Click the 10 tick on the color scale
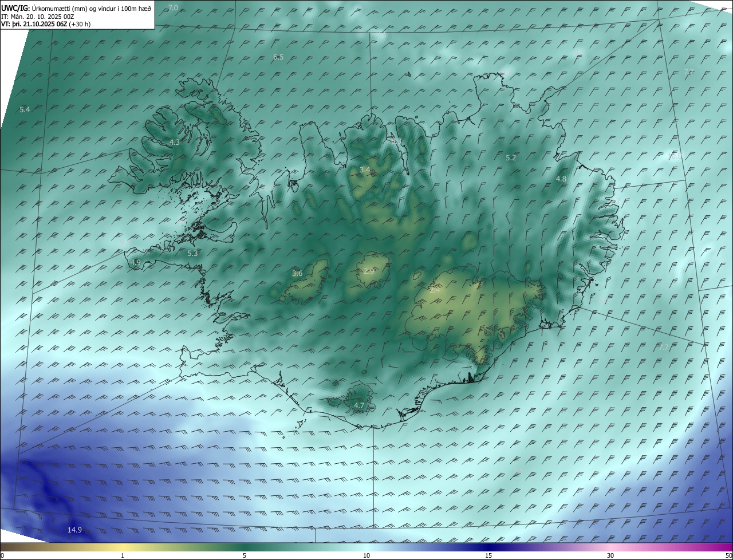 coord(366,555)
